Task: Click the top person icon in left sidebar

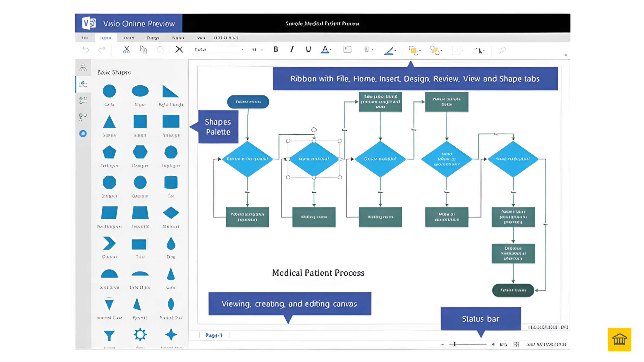Action: (83, 68)
